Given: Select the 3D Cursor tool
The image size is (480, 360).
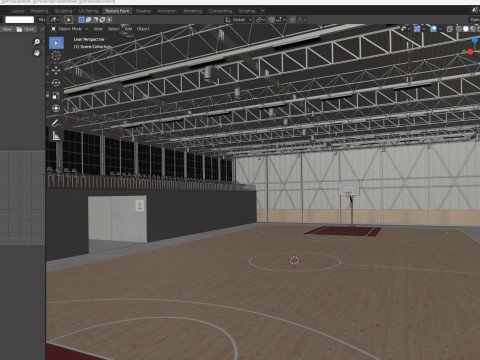Looking at the screenshot, I should point(56,56).
